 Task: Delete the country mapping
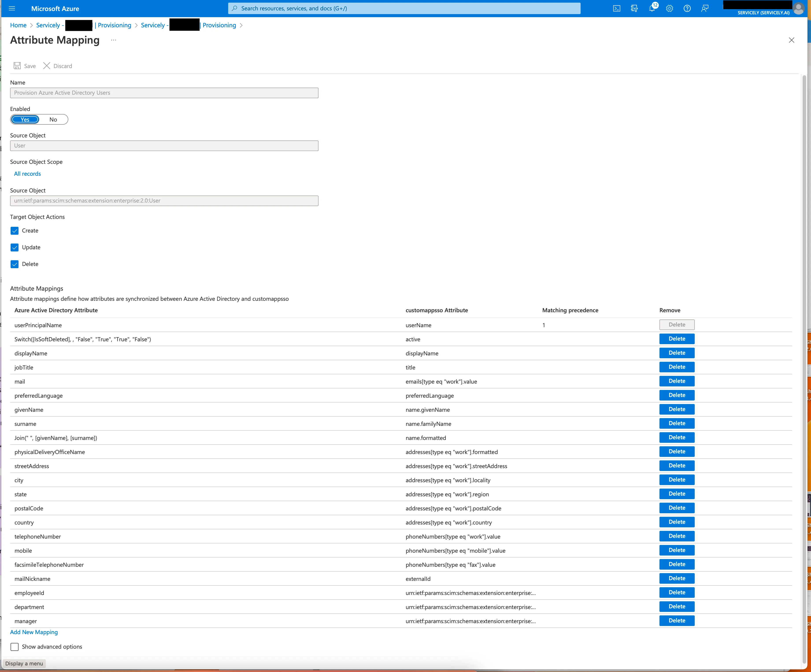677,522
